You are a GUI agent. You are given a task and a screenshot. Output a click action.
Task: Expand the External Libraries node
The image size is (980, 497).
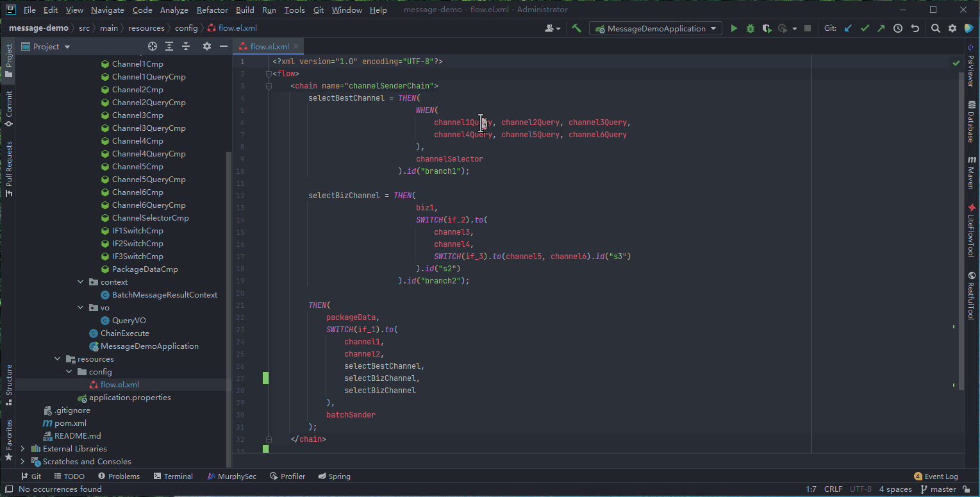coord(23,449)
